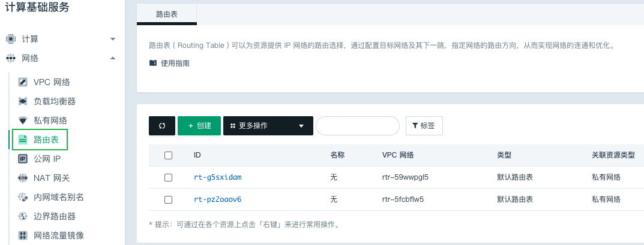Open the 更多操作 dropdown
Viewport: 644px width, 245px height.
pos(268,126)
